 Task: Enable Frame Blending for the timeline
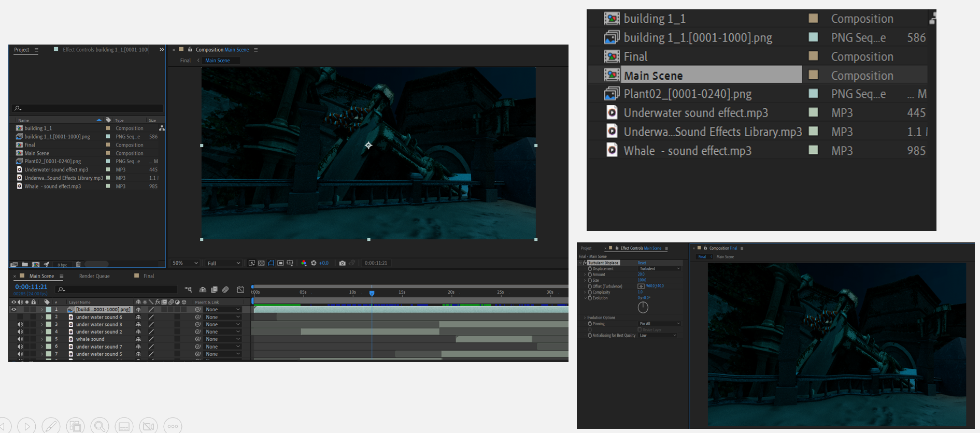pos(214,290)
